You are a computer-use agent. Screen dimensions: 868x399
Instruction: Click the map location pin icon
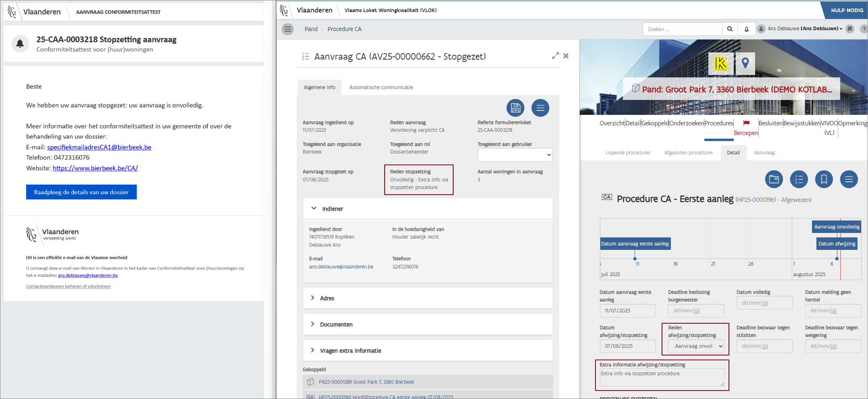745,63
